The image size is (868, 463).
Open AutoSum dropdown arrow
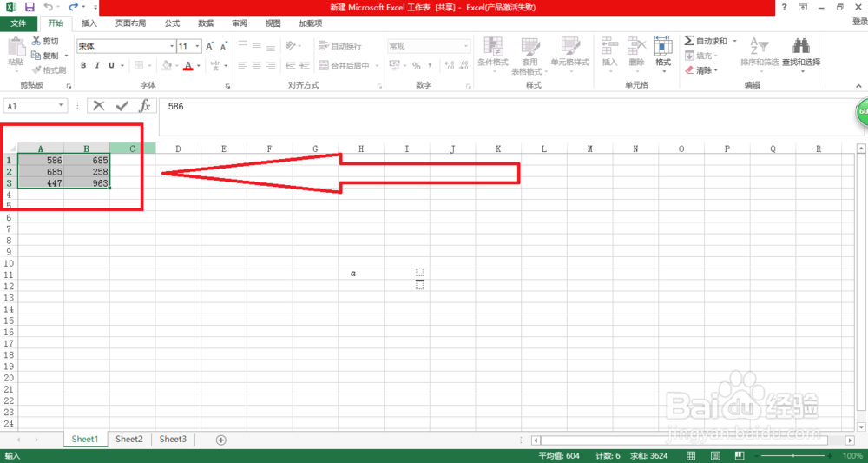(734, 41)
